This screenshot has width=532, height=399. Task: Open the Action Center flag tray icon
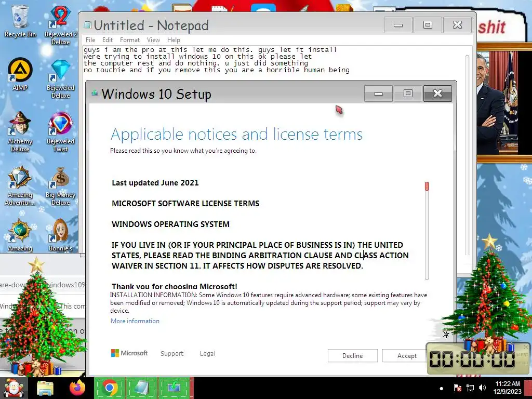coord(457,388)
